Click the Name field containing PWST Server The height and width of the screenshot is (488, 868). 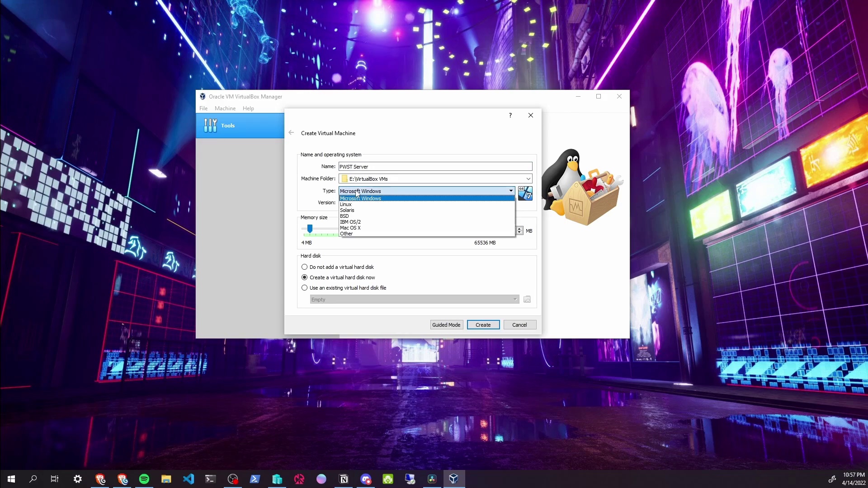pyautogui.click(x=435, y=167)
